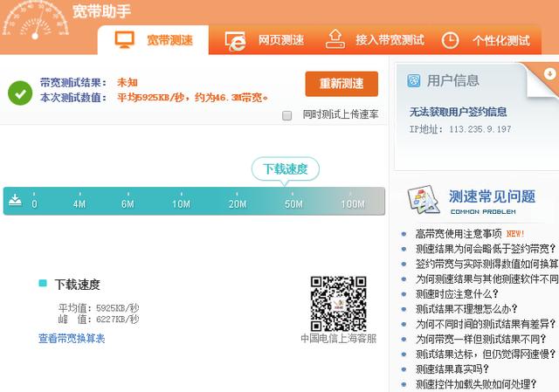Image resolution: width=559 pixels, height=392 pixels.
Task: Click the 未知 test result text
Action: (x=128, y=82)
